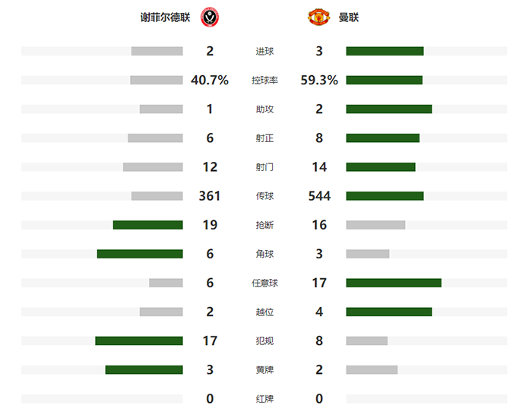Screen dimensions: 532x418
Task: Click Manchester United's gray 抢断 bar
Action: pyautogui.click(x=375, y=225)
